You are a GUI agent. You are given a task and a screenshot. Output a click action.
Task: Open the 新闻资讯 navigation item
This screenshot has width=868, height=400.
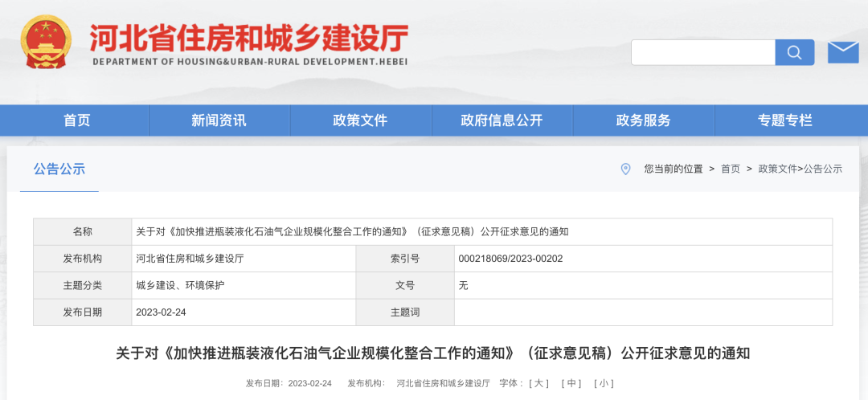tap(219, 120)
